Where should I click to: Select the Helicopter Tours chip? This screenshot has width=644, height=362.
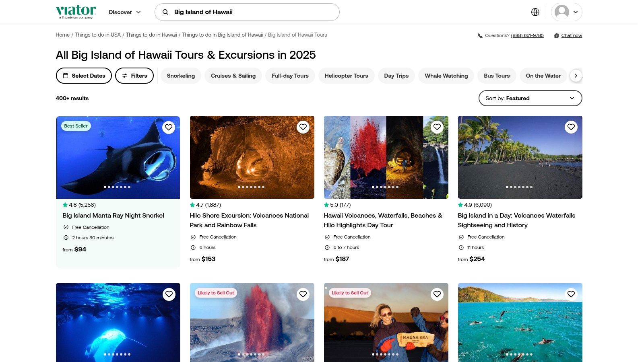click(346, 76)
